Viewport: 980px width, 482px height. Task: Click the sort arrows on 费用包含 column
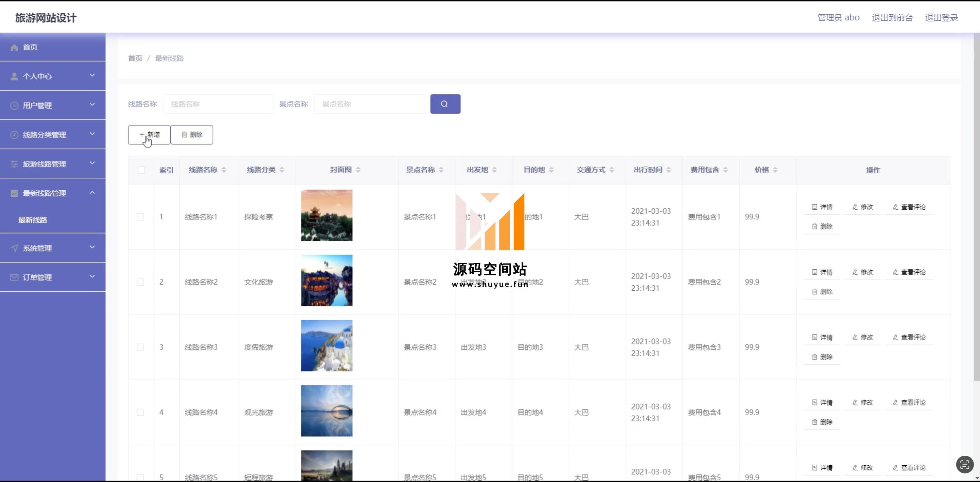click(726, 170)
